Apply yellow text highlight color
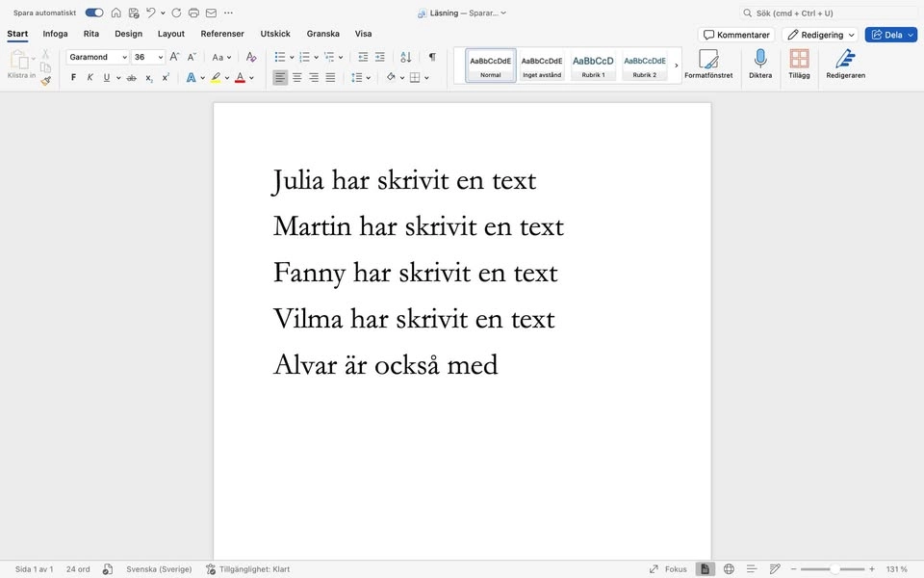The width and height of the screenshot is (924, 578). 216,77
